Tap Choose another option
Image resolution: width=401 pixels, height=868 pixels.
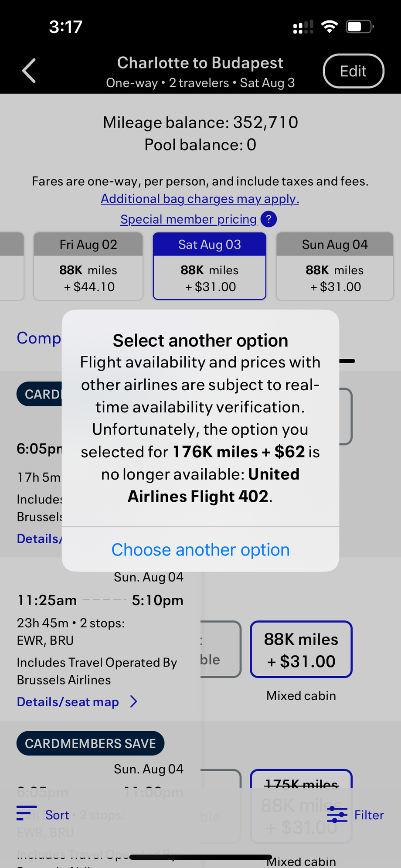200,550
